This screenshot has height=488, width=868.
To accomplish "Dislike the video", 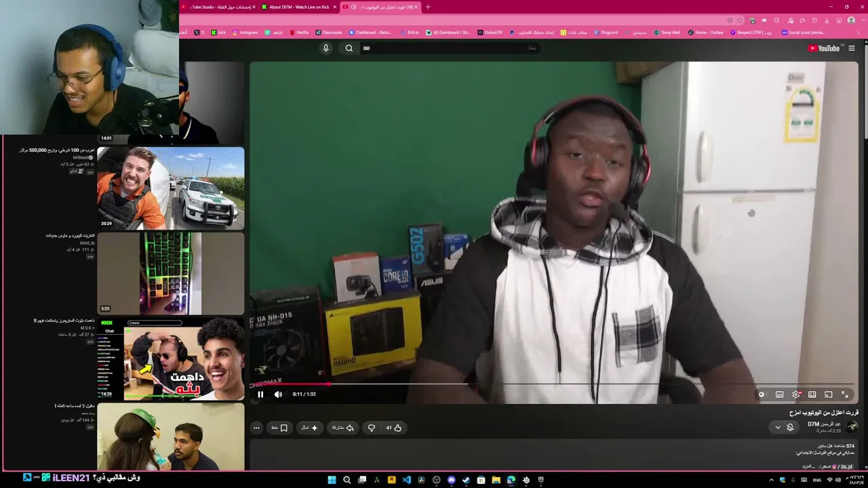I will pyautogui.click(x=371, y=428).
